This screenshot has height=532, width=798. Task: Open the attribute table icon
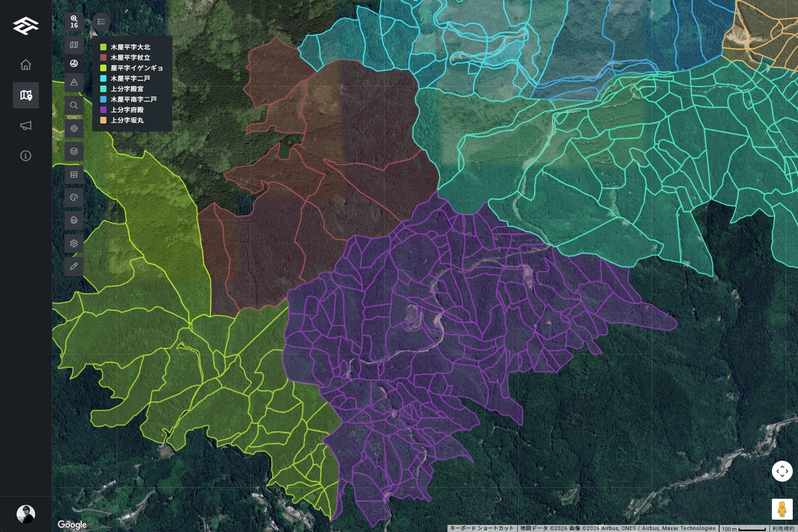coord(74,175)
